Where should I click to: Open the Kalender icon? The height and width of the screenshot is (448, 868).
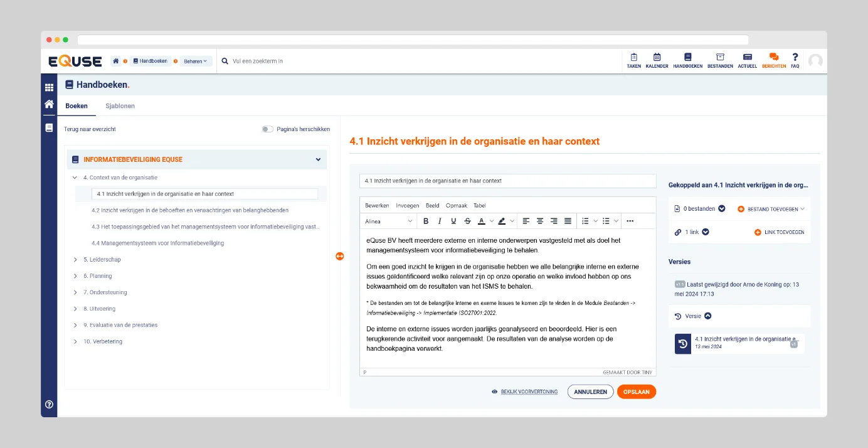click(657, 60)
